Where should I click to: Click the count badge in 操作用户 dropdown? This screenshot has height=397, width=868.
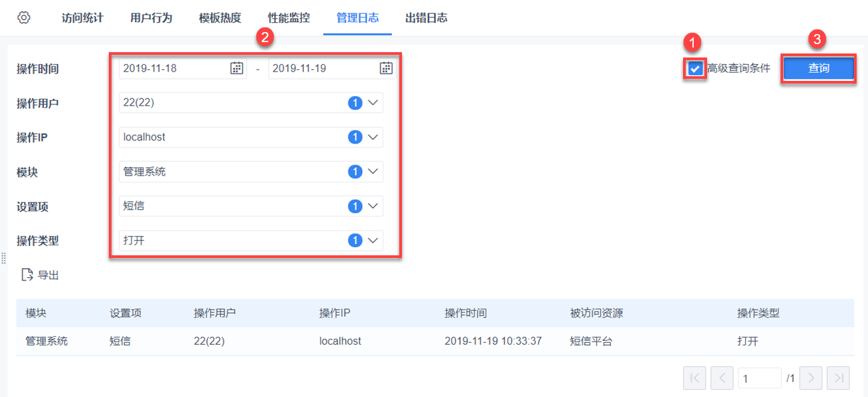355,103
